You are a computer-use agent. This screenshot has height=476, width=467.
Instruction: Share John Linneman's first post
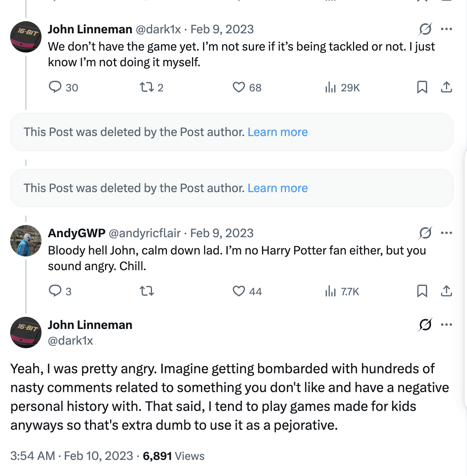click(446, 87)
